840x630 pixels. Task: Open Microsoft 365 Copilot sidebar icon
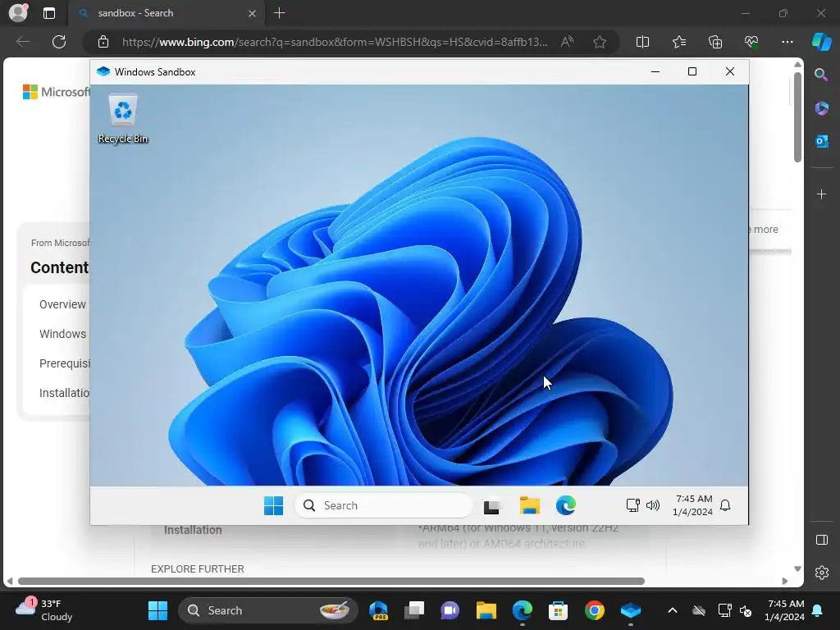821,108
